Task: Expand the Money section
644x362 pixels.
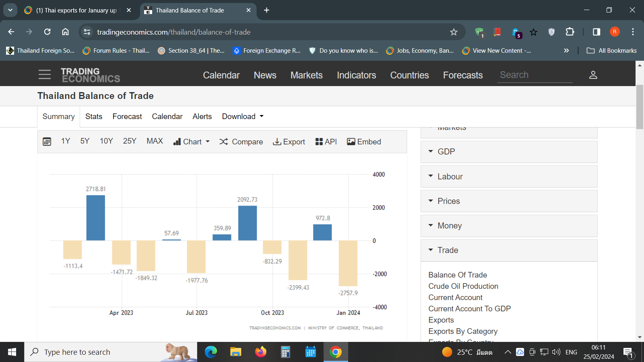Action: (509, 226)
